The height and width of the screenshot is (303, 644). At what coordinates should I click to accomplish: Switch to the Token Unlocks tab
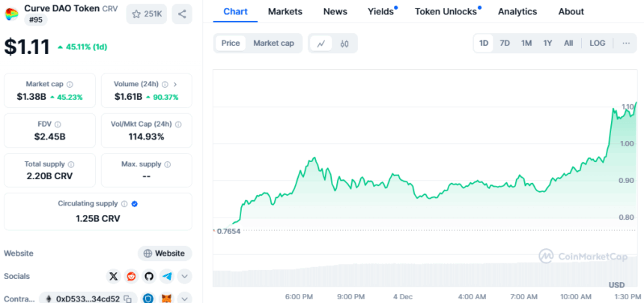[x=446, y=11]
